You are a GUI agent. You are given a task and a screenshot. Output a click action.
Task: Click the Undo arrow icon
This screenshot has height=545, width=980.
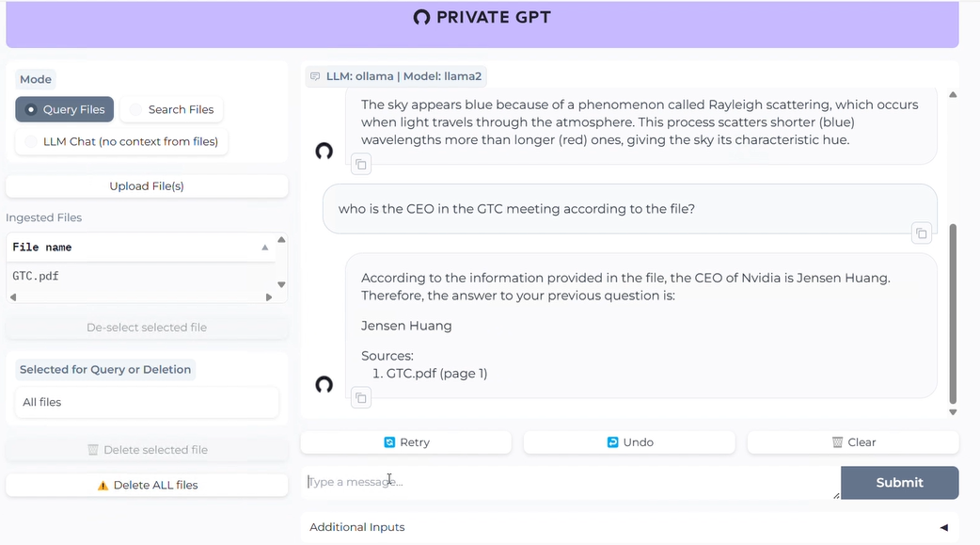coord(612,442)
